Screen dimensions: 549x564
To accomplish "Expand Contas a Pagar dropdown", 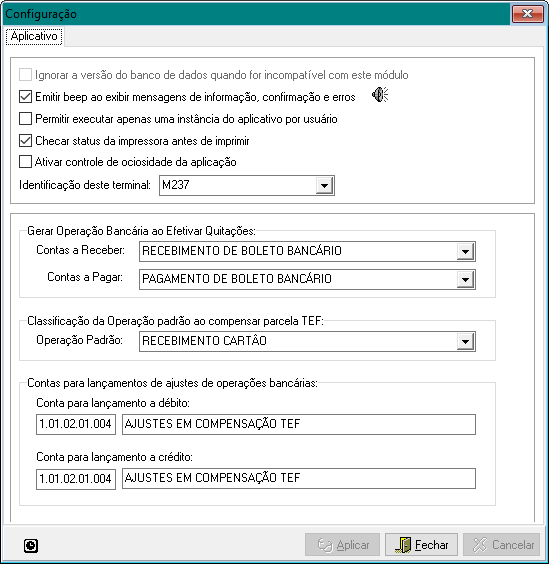I will pos(465,279).
